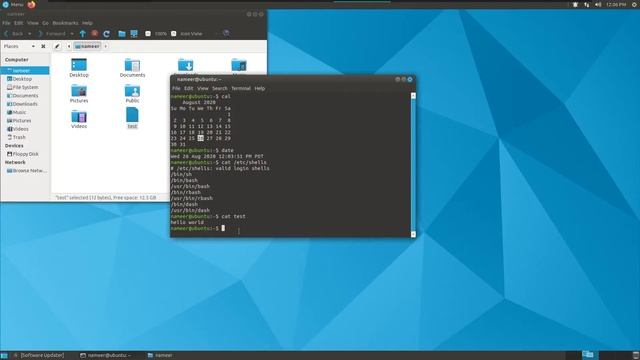The width and height of the screenshot is (640, 360).
Task: Open terminal Search menu
Action: coord(220,88)
